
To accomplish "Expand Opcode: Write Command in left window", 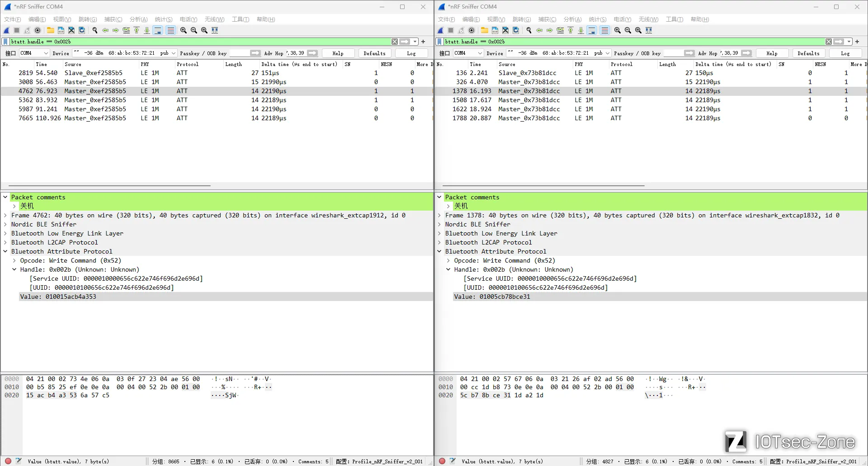I will click(x=14, y=260).
